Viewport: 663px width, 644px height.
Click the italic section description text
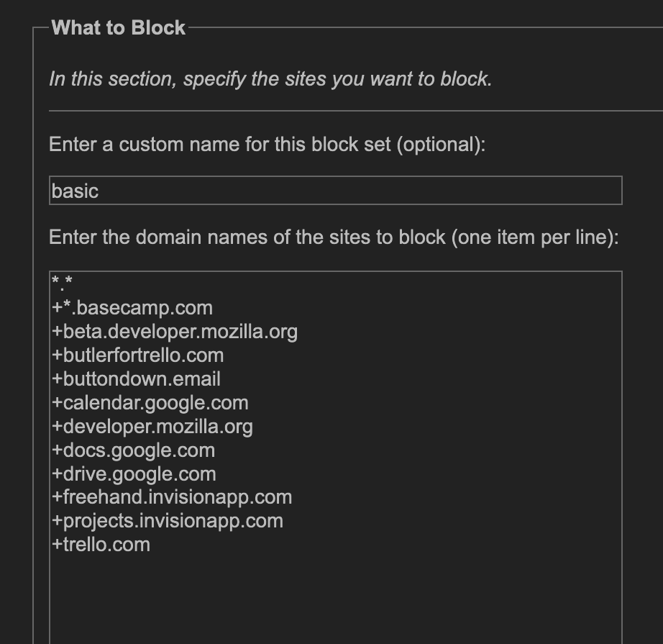coord(270,79)
